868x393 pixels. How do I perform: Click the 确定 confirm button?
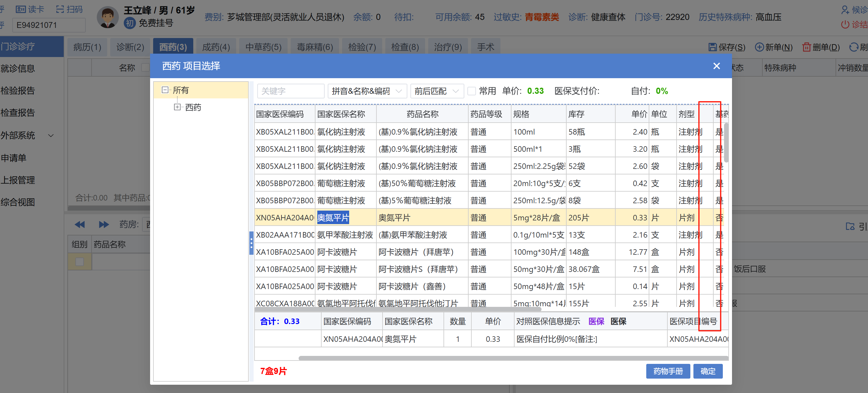[708, 371]
